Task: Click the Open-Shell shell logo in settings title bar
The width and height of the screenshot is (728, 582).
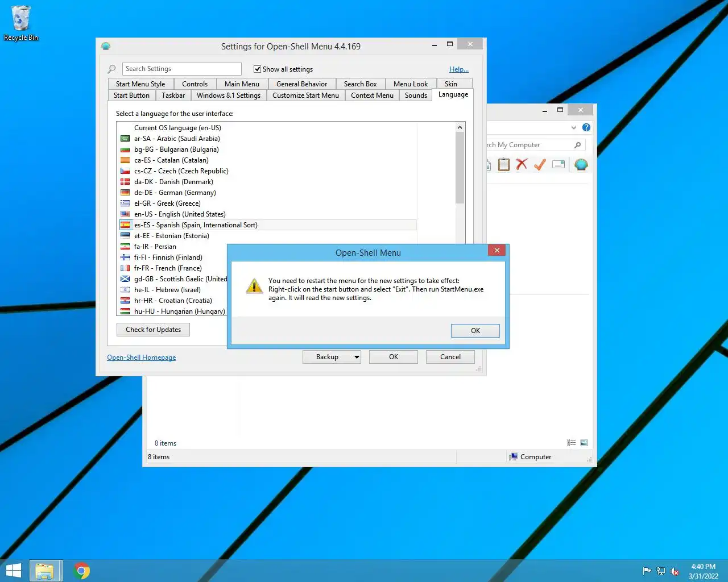Action: [x=106, y=46]
